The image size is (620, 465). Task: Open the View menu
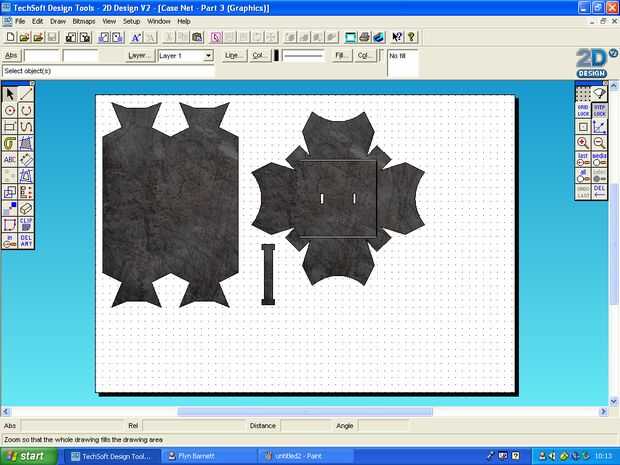109,21
